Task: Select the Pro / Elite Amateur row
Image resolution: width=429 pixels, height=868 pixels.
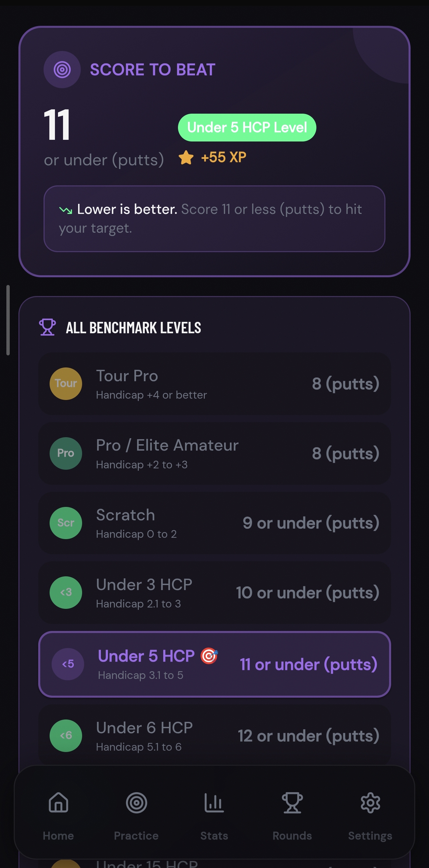Action: tap(214, 453)
